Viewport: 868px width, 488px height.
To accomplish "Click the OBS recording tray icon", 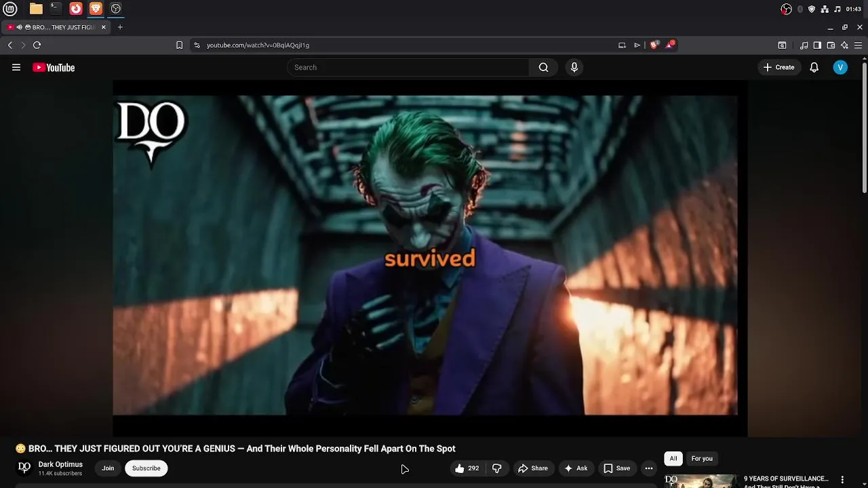I will tap(786, 9).
